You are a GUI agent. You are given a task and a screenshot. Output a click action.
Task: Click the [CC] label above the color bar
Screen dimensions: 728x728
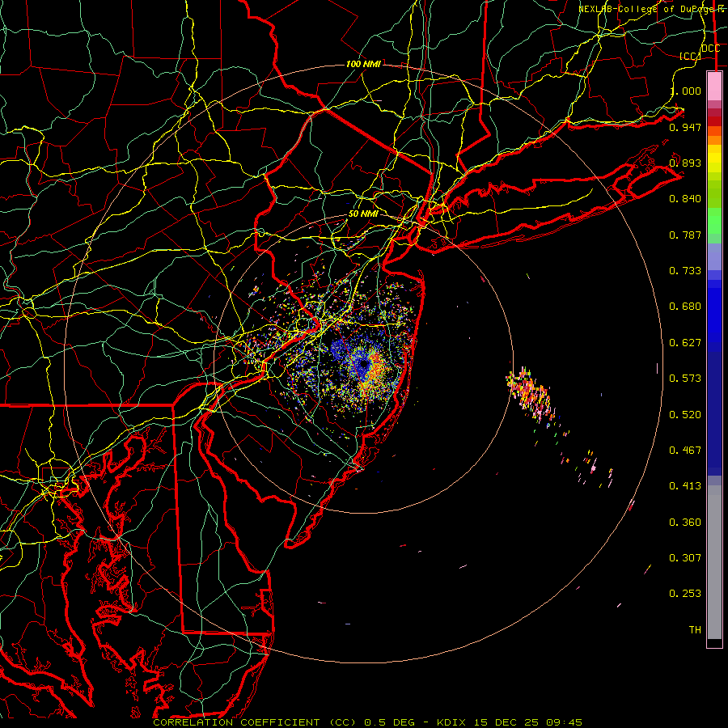point(690,57)
